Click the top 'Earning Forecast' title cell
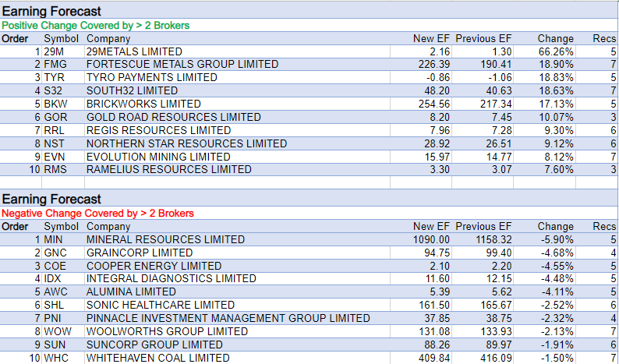This screenshot has width=619, height=364. [51, 11]
